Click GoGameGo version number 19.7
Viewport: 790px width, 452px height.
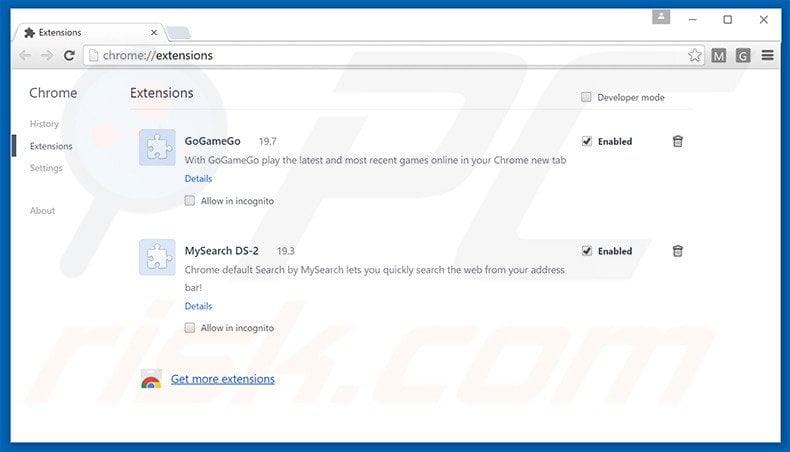[x=268, y=142]
